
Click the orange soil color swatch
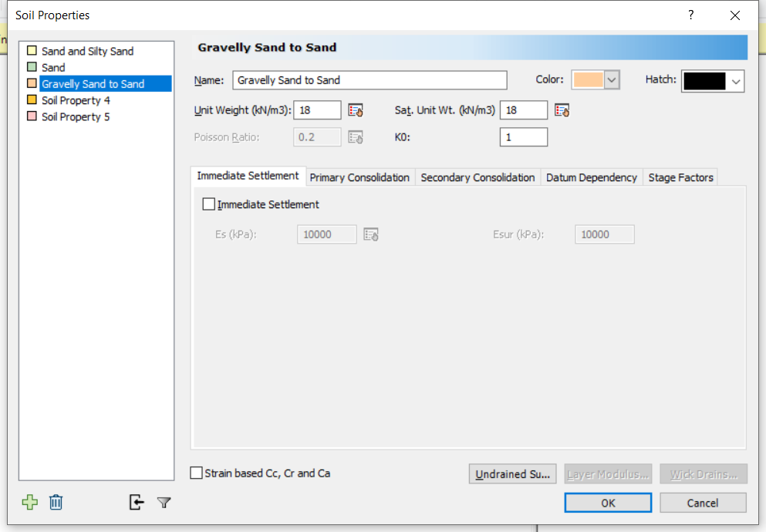(x=588, y=79)
